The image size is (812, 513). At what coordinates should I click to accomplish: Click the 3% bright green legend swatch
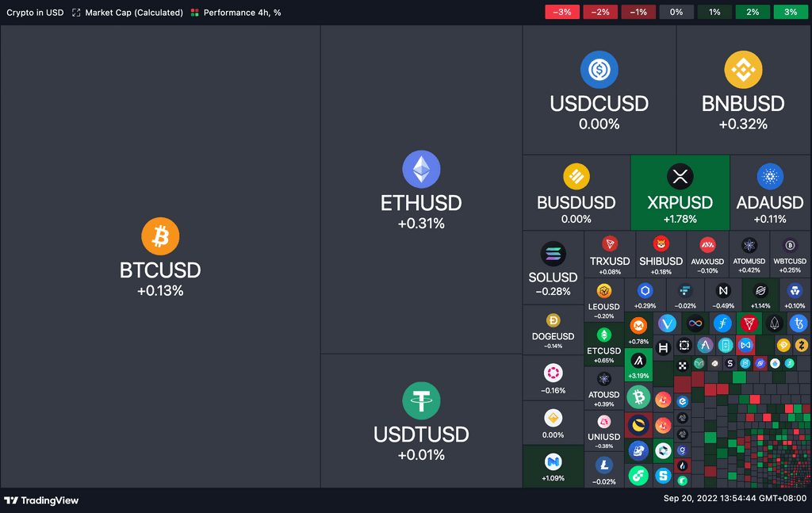(x=791, y=12)
